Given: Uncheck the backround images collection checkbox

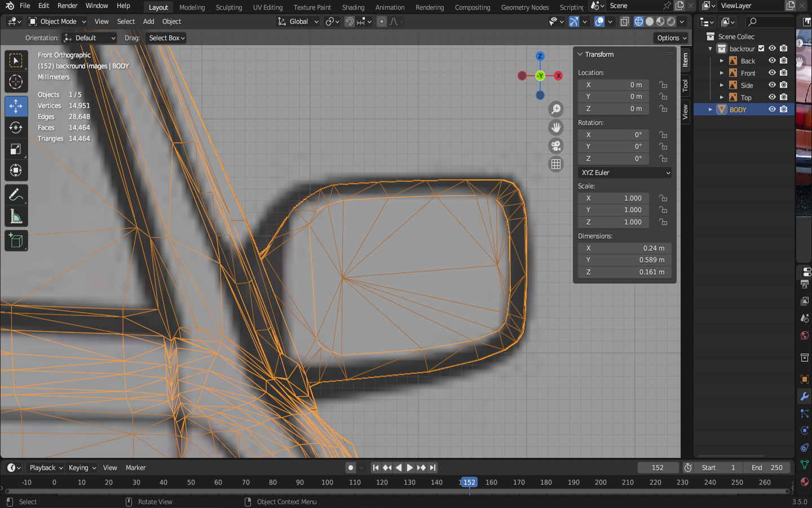Looking at the screenshot, I should click(761, 49).
